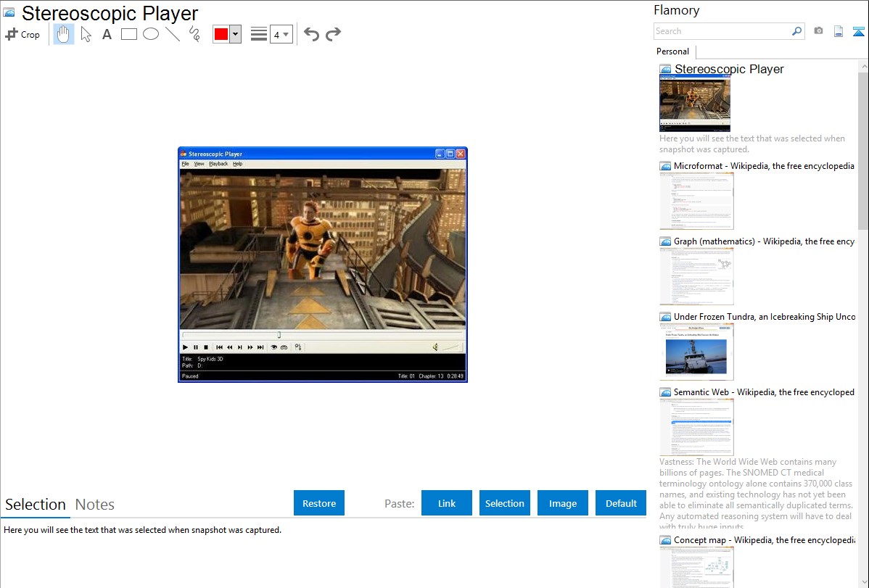Choose the arrow pointer tool

click(86, 34)
